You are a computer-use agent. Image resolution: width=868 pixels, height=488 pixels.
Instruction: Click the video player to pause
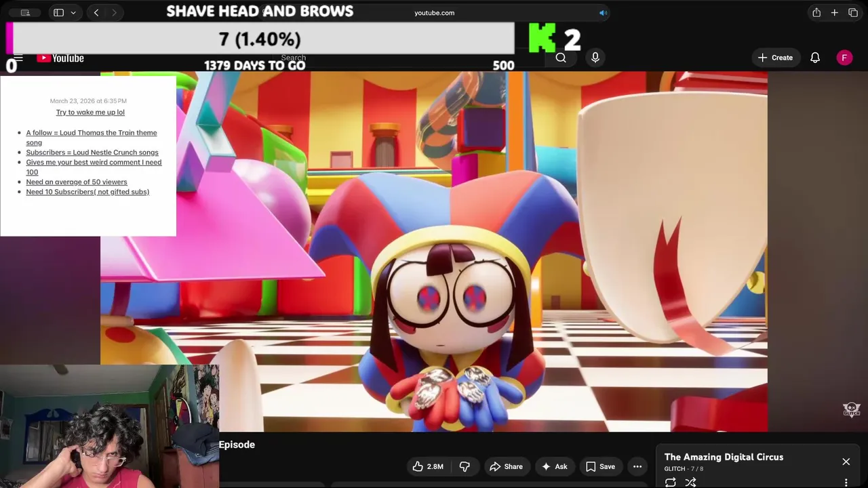[434, 251]
